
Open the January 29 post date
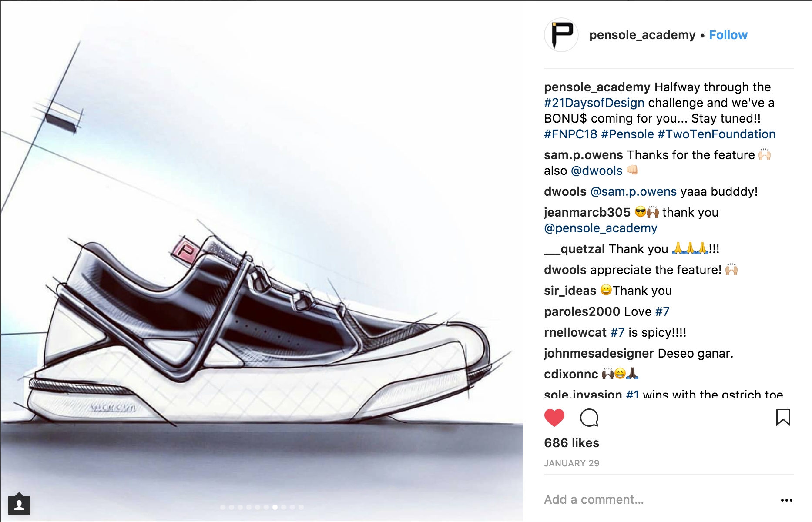click(571, 463)
